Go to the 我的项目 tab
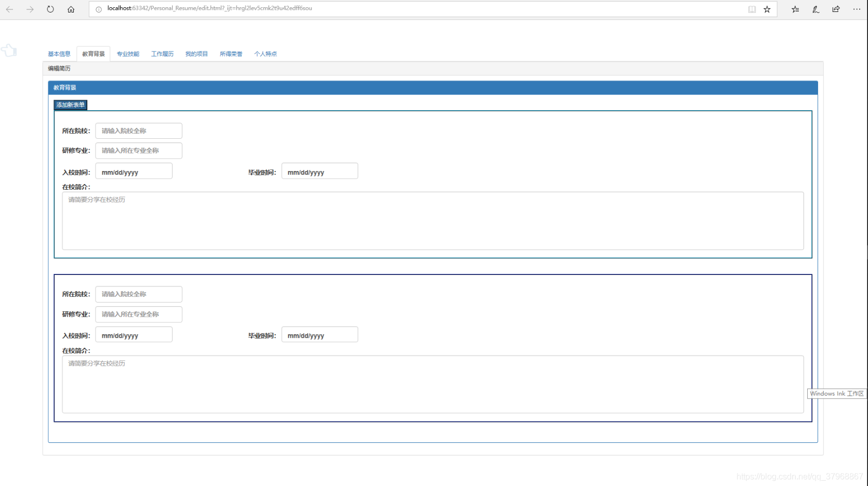The width and height of the screenshot is (868, 486). [x=196, y=54]
